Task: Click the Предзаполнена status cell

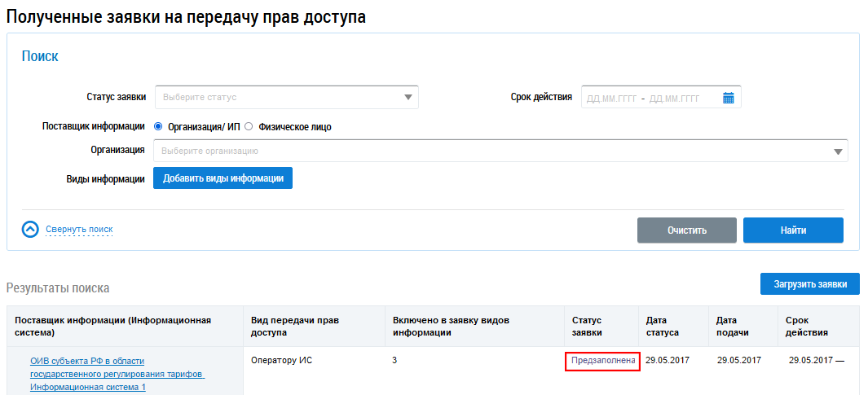Action: (602, 360)
